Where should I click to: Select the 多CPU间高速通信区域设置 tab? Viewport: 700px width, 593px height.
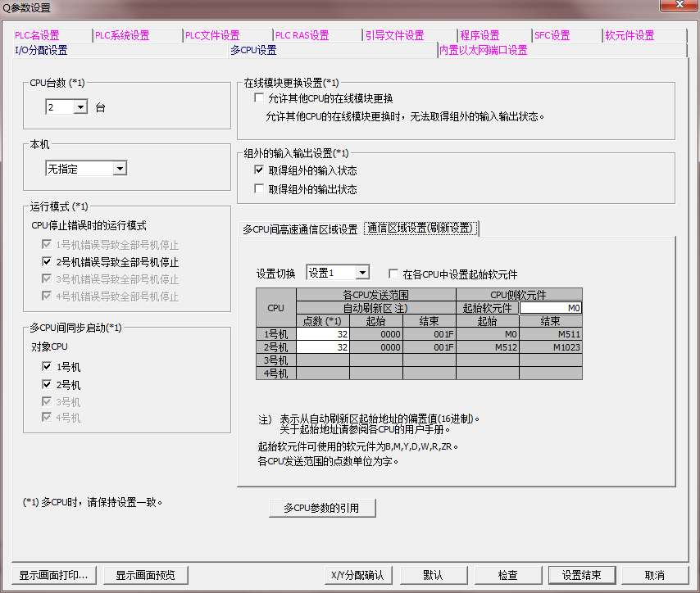tap(300, 229)
